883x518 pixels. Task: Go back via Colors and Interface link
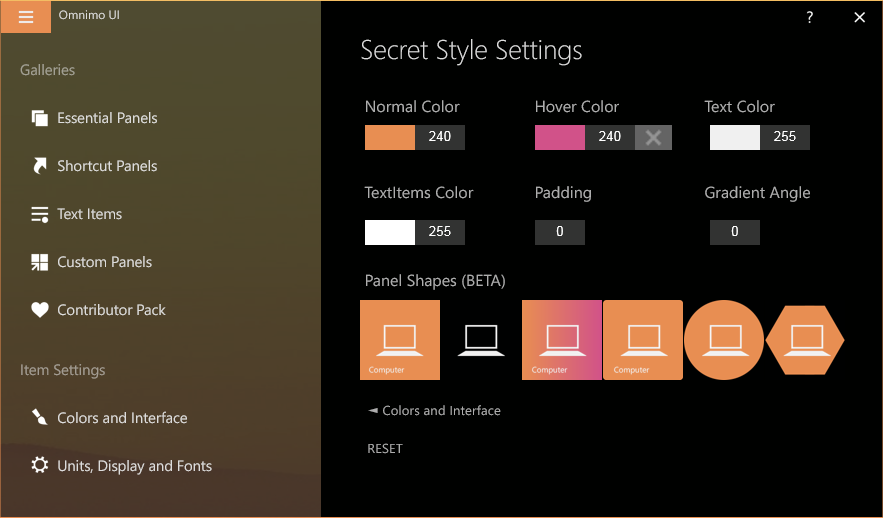point(434,410)
